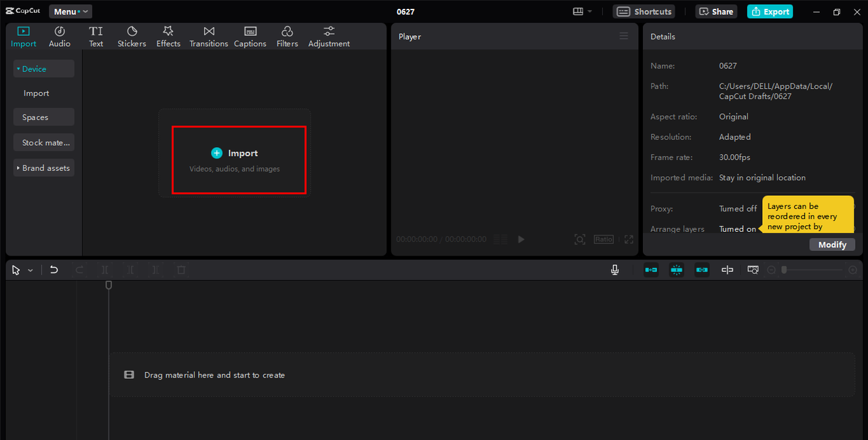868x440 pixels.
Task: Start voiceover recording with microphone icon
Action: [x=614, y=270]
